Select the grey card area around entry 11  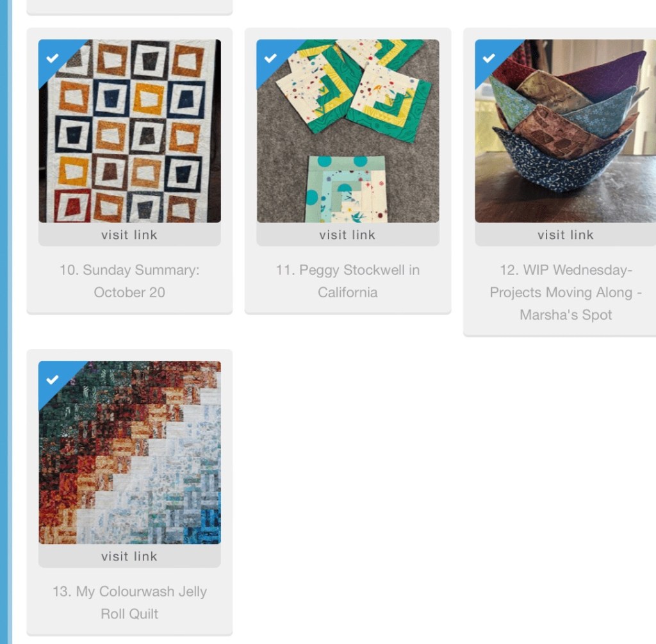click(x=348, y=170)
